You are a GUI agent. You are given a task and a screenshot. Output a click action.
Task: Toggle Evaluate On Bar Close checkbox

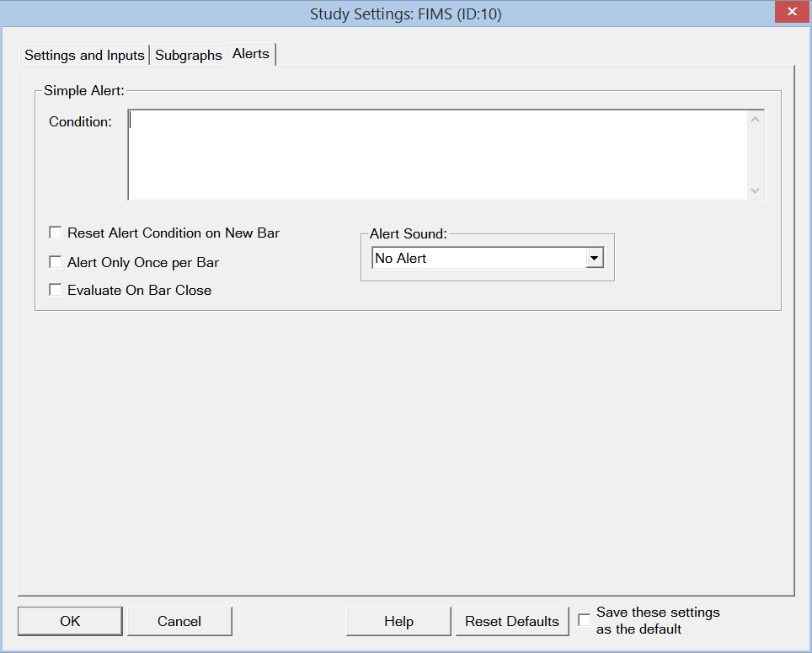(56, 290)
